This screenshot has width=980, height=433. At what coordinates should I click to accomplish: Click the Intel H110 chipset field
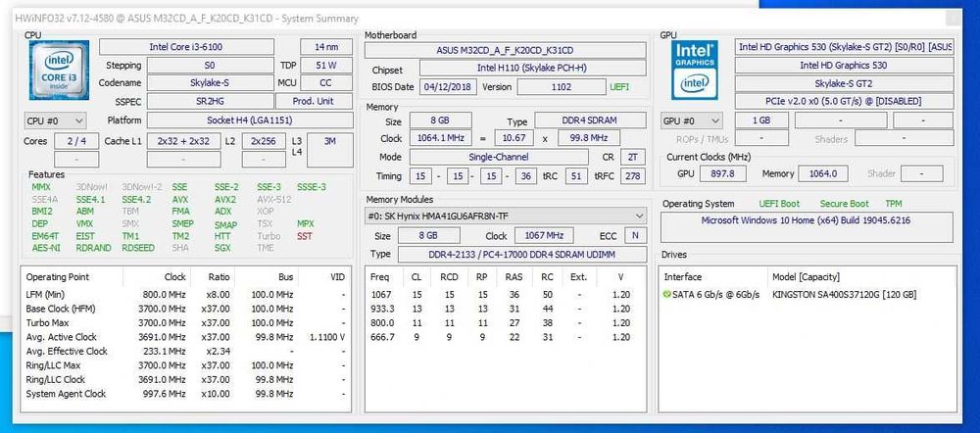pos(532,69)
